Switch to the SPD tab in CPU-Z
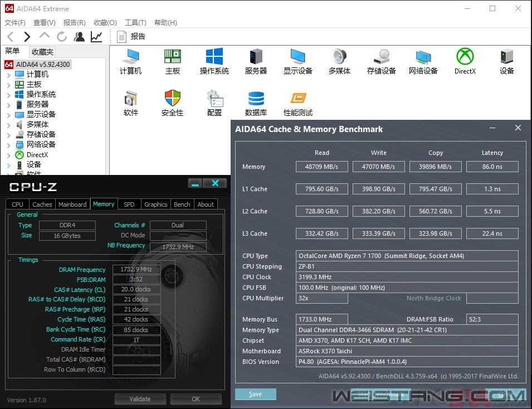Screen dimensions: 532x409 pos(129,204)
